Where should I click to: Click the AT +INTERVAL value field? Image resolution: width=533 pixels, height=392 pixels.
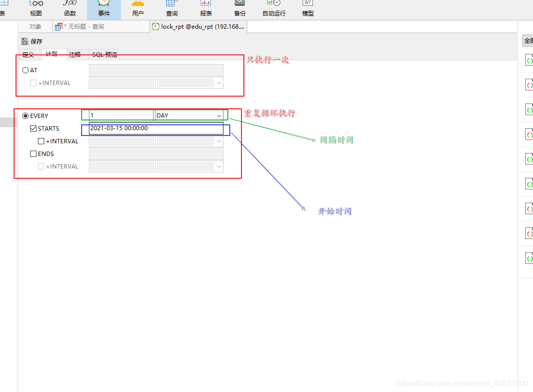[121, 83]
